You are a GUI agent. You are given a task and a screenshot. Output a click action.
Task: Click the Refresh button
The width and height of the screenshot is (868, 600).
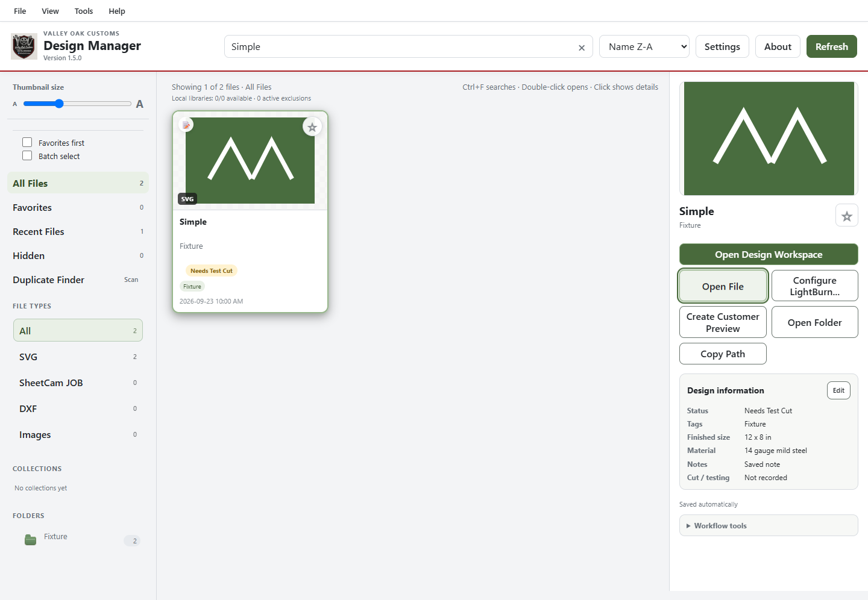pos(832,46)
